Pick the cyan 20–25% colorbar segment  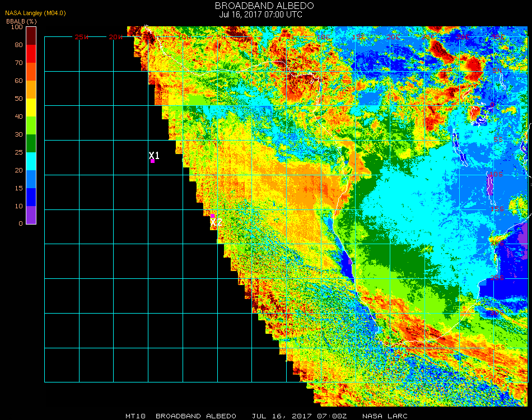[31, 161]
